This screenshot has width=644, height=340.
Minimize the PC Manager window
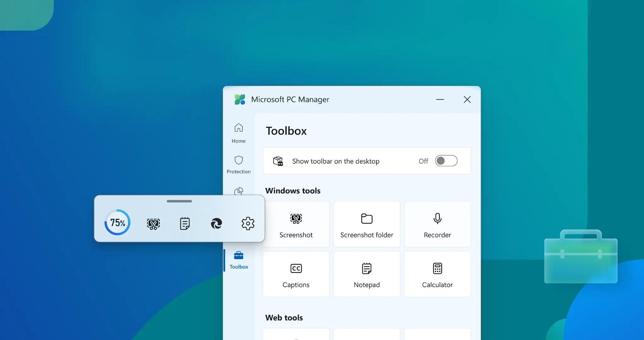tap(440, 99)
